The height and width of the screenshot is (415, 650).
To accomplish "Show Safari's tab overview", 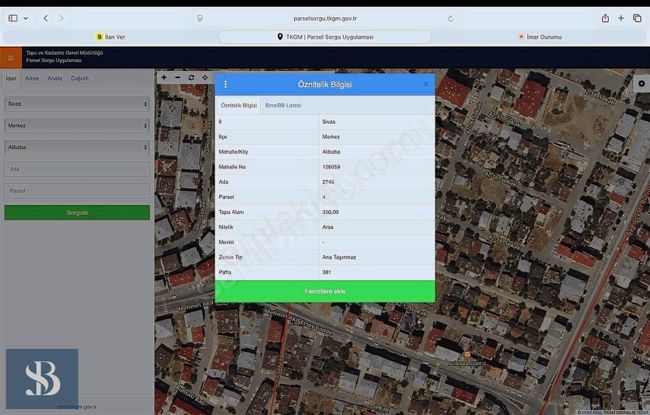I will [x=637, y=18].
